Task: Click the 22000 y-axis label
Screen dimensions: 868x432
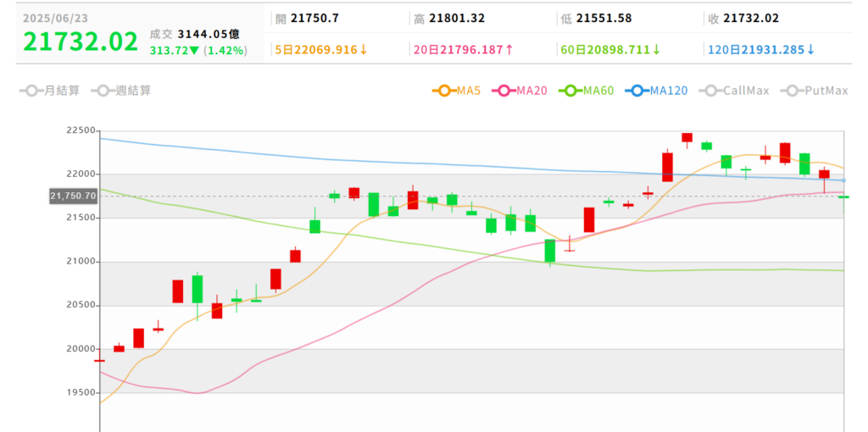Action: 81,174
